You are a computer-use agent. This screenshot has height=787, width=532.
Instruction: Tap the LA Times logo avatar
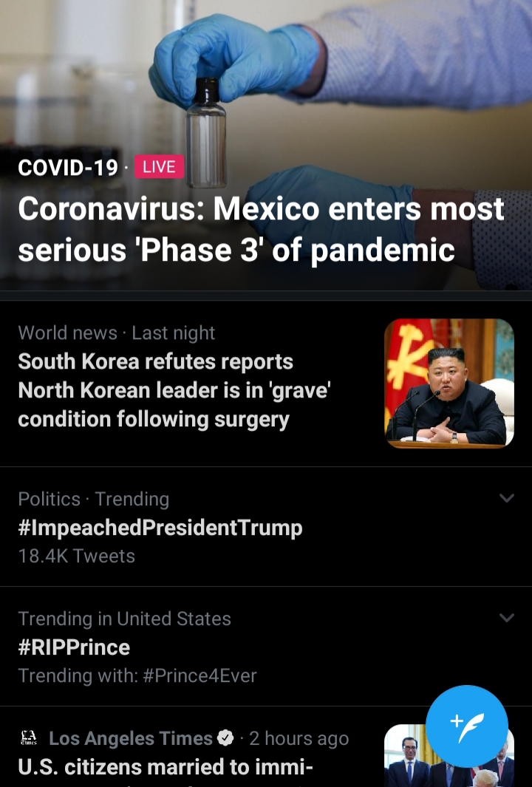pyautogui.click(x=29, y=737)
